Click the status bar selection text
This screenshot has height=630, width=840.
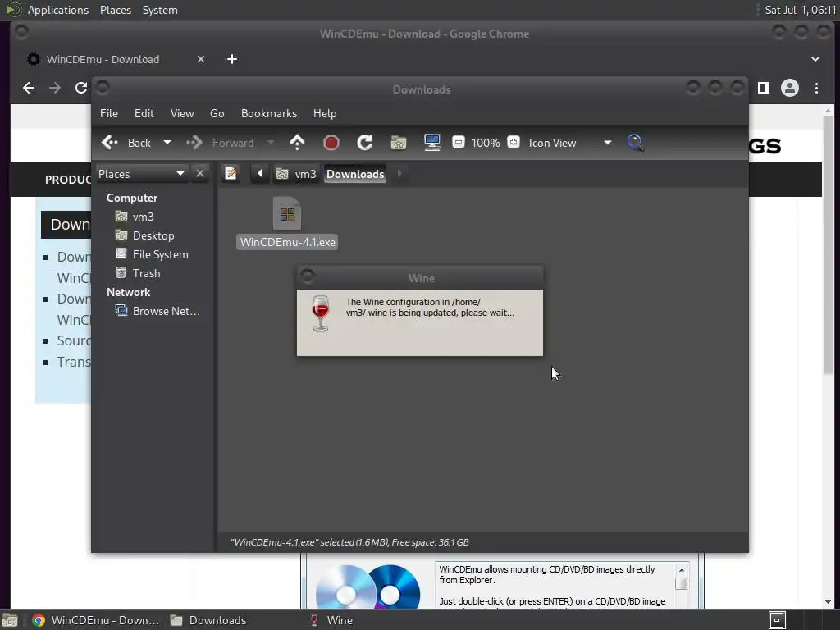pyautogui.click(x=349, y=542)
